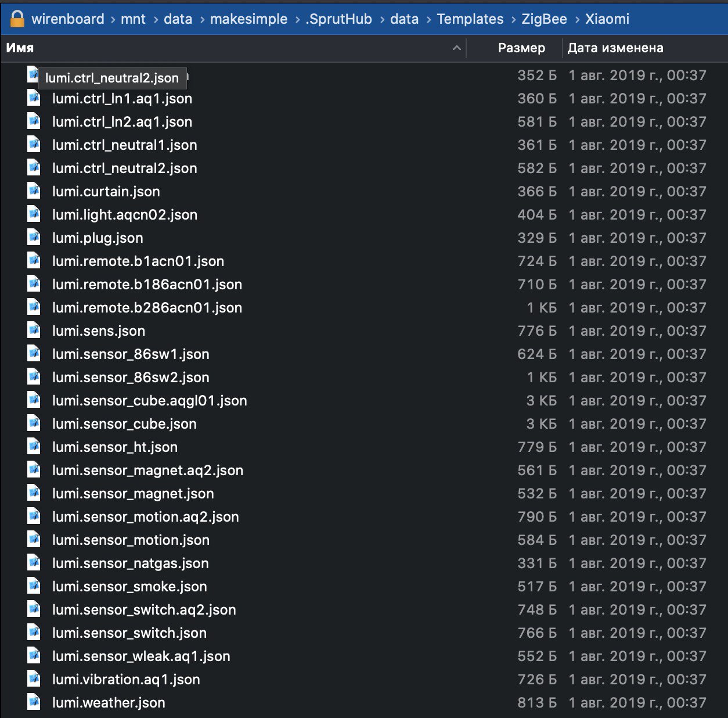
Task: Click file icon of lumi.sens.json
Action: (x=34, y=331)
